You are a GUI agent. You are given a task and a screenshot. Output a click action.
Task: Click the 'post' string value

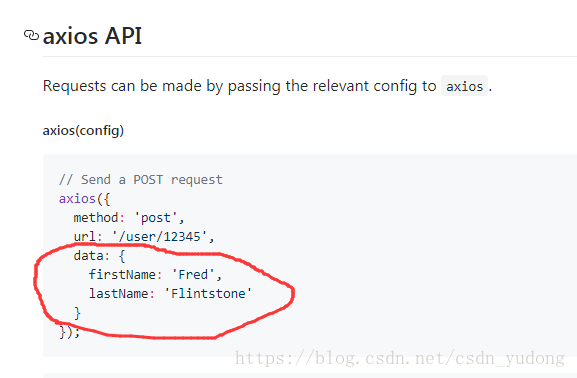pyautogui.click(x=156, y=218)
